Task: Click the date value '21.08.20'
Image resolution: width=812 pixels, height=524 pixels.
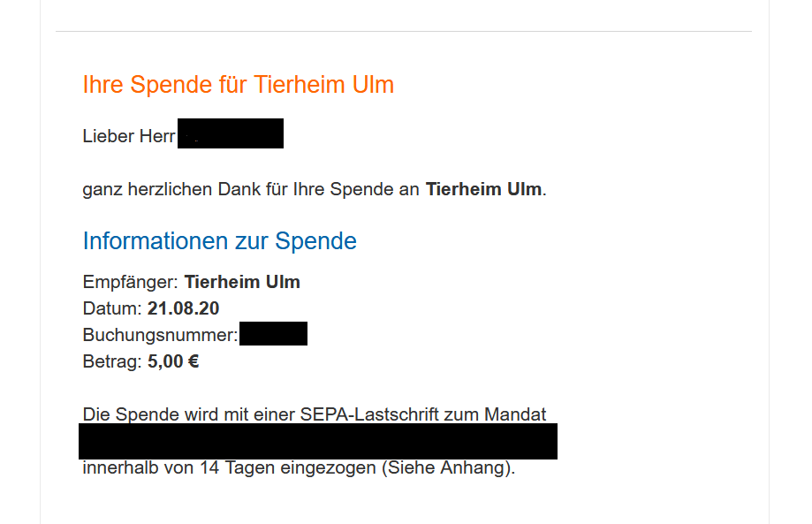Action: [x=183, y=308]
